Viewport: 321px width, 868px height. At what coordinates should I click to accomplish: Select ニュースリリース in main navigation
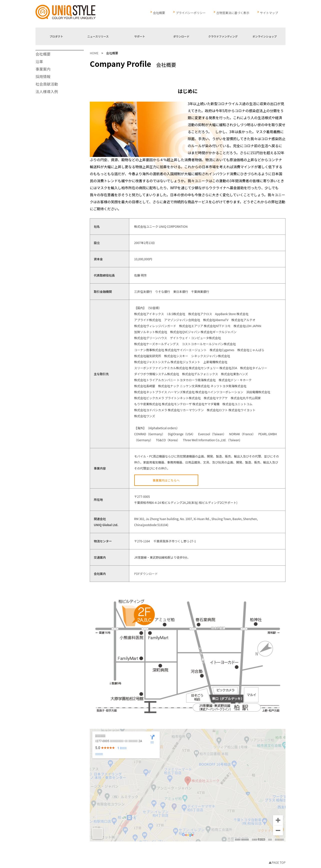pyautogui.click(x=98, y=36)
